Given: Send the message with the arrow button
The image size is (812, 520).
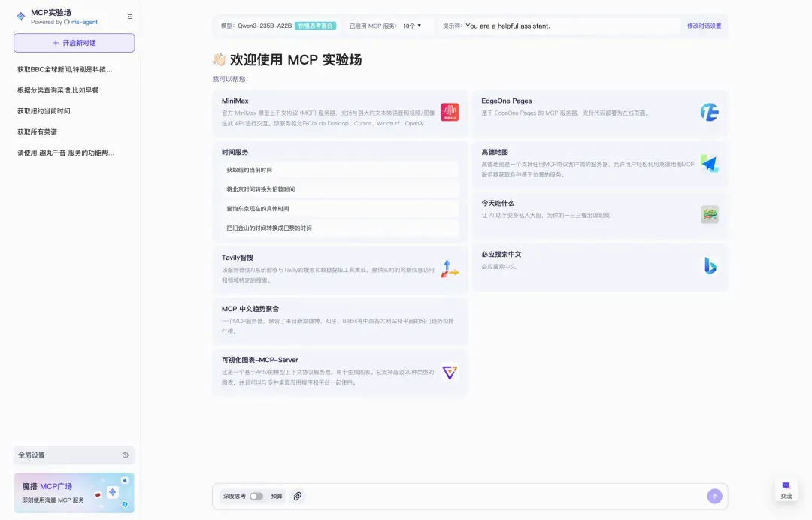Looking at the screenshot, I should tap(715, 496).
